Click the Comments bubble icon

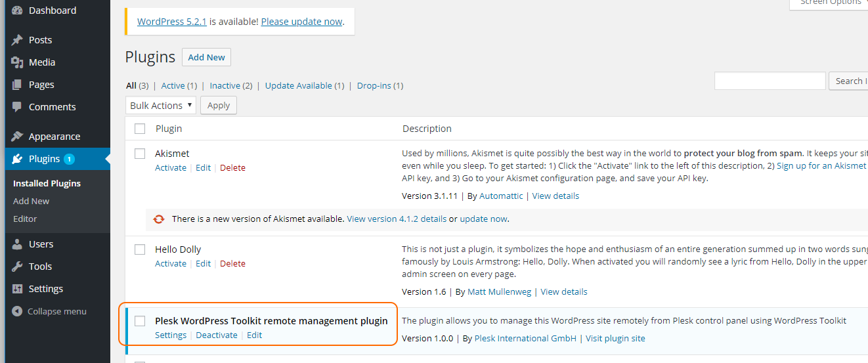click(x=17, y=107)
